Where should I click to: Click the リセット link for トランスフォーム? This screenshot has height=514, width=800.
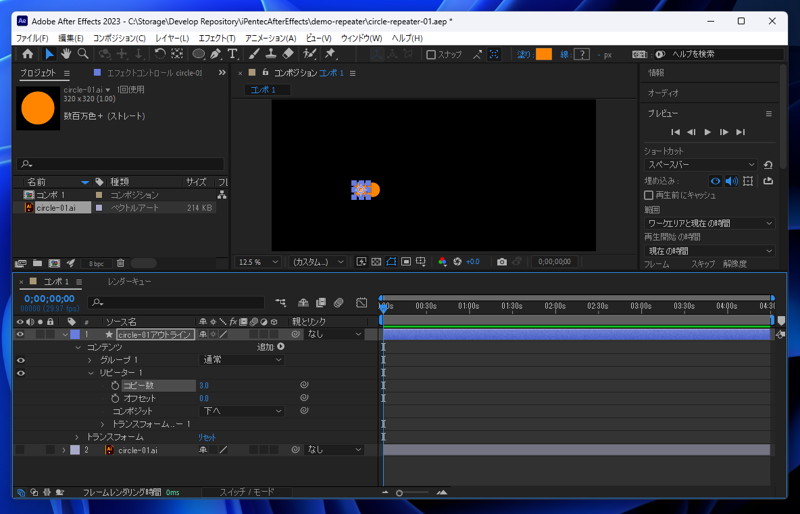click(x=206, y=437)
